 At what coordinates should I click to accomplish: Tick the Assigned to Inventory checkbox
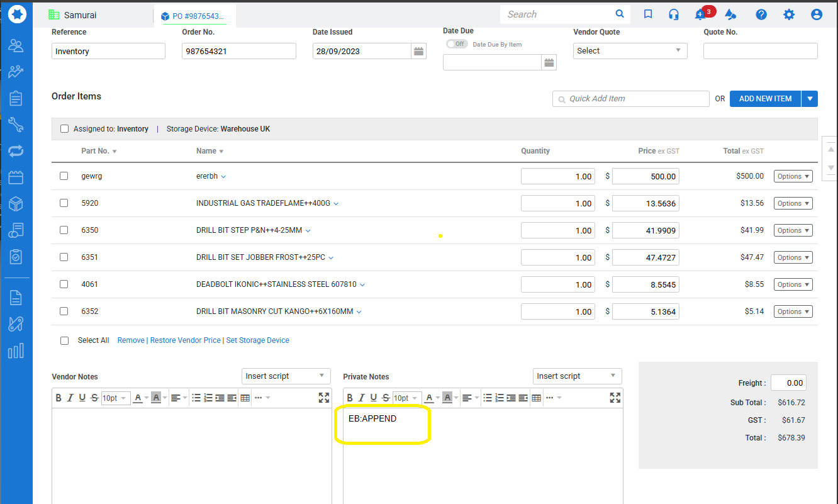pyautogui.click(x=64, y=129)
